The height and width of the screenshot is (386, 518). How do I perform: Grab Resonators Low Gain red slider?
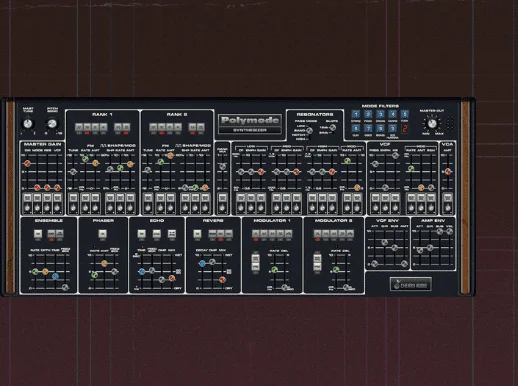pos(261,172)
